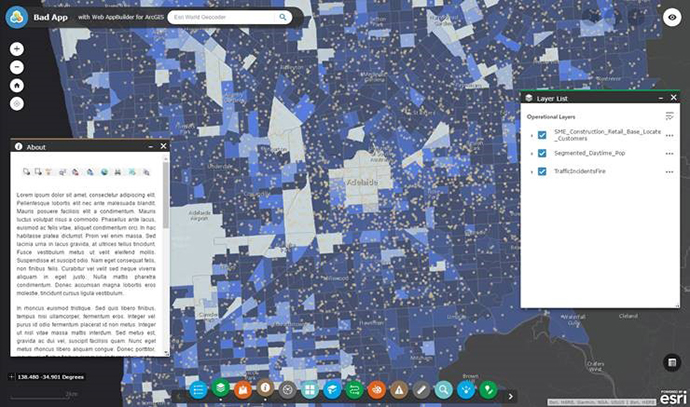Click the 'Adelaide' map label
The height and width of the screenshot is (407, 690).
pos(362,182)
